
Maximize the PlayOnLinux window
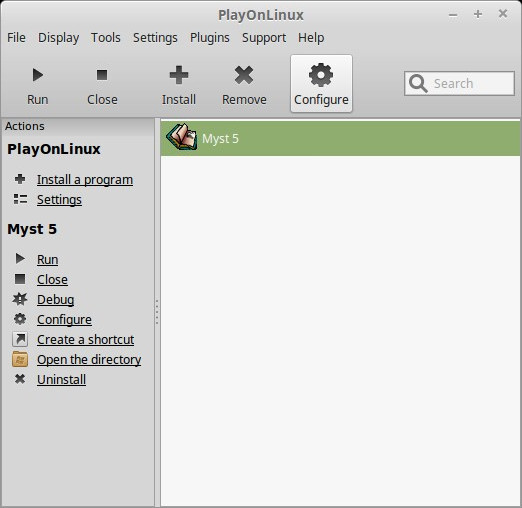click(478, 14)
